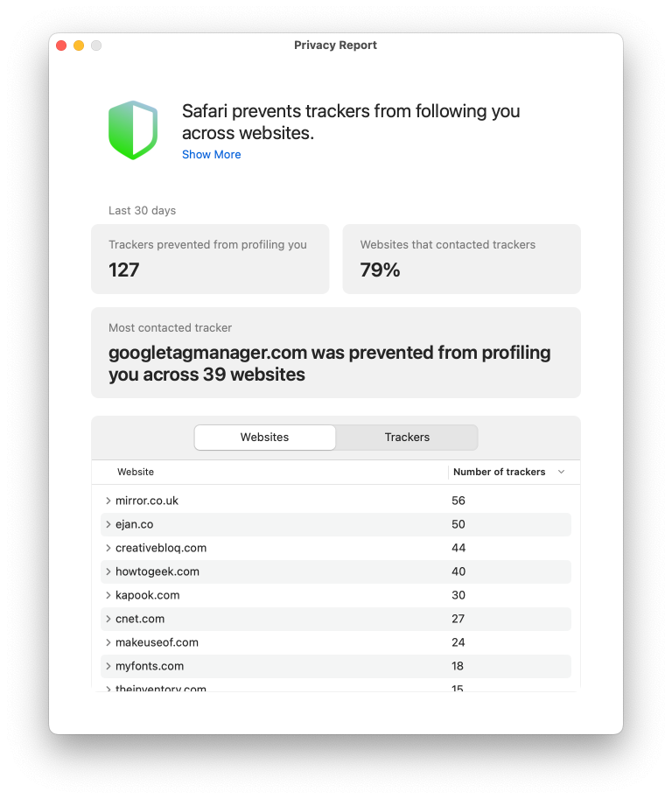The image size is (672, 799).
Task: Click the Website column header
Action: click(x=136, y=472)
